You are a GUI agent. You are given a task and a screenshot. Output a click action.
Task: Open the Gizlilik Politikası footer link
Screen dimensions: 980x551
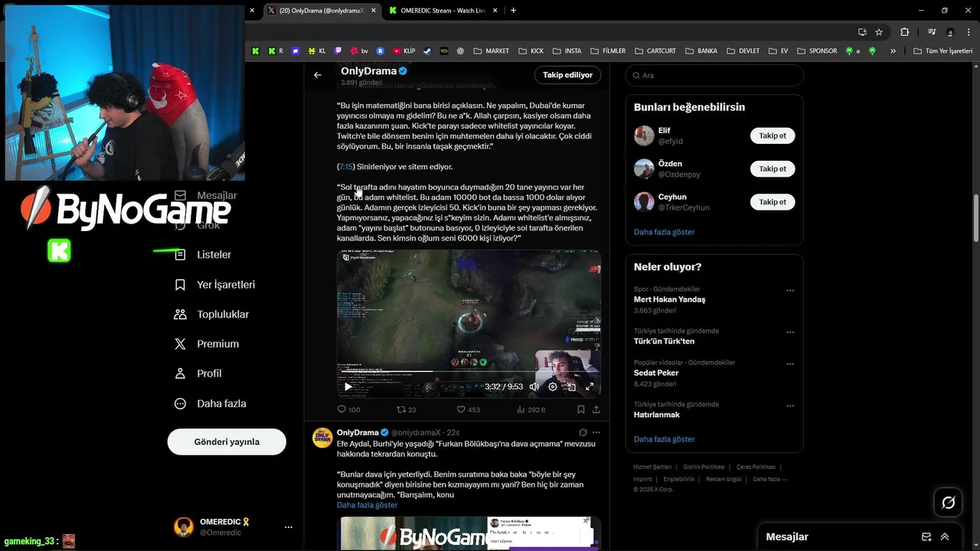tap(704, 467)
